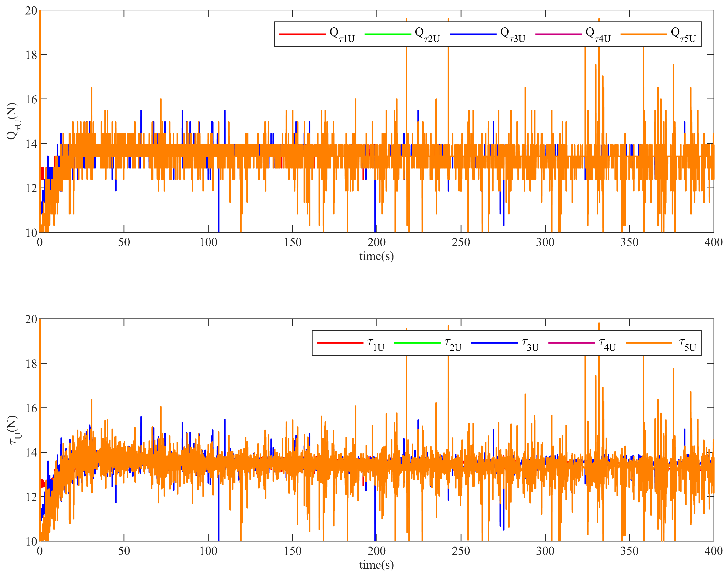Click the orange τ5U line in bottom legend
728x576 pixels.
tap(649, 343)
